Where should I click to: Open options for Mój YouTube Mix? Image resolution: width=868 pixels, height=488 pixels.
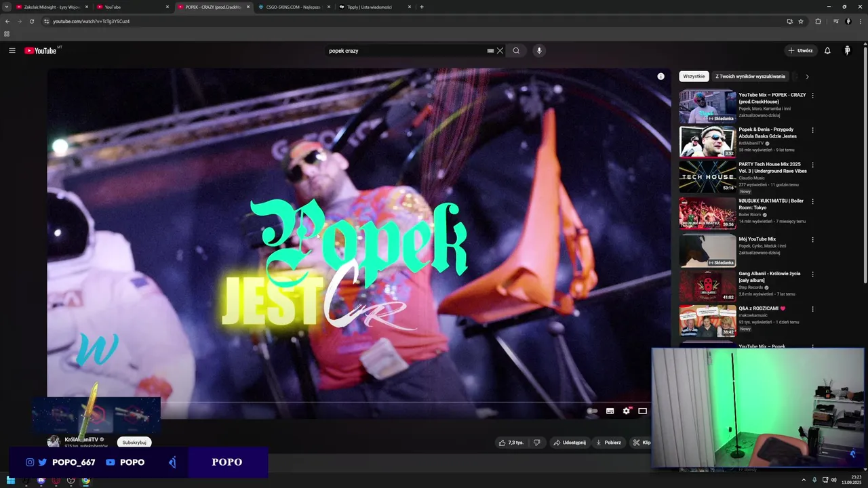812,240
